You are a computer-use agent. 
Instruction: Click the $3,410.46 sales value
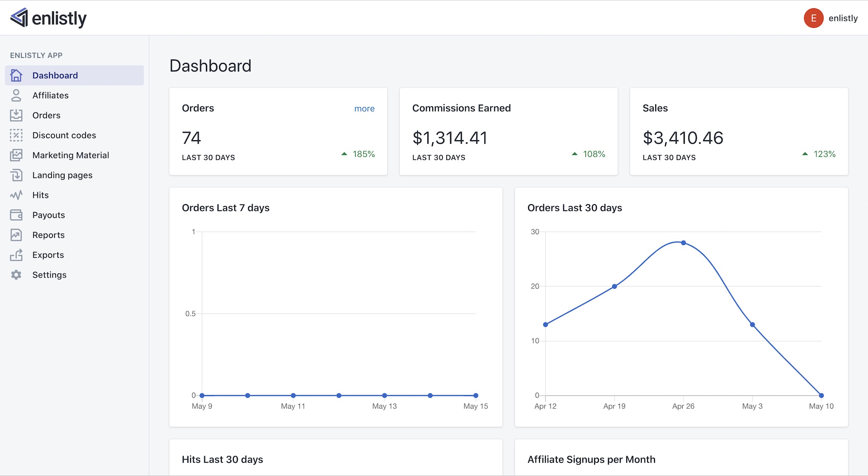coord(683,138)
